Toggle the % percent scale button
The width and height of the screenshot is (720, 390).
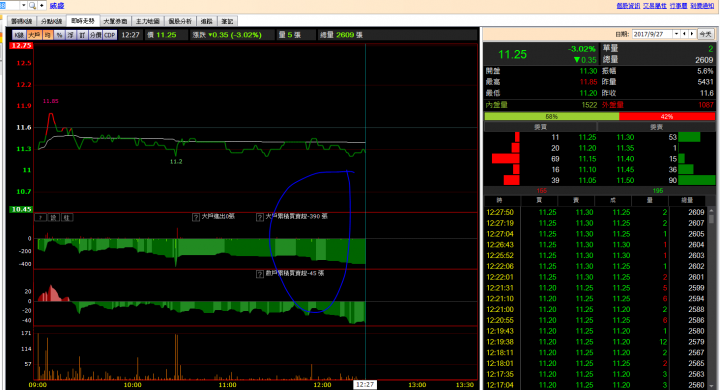[59, 35]
